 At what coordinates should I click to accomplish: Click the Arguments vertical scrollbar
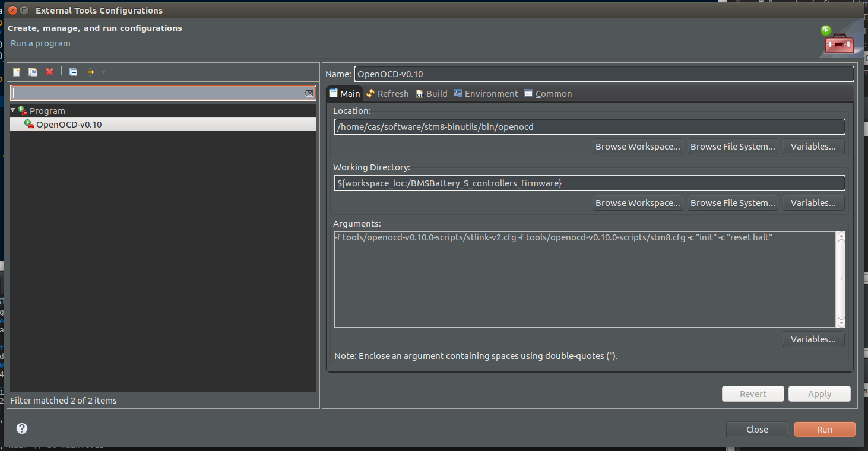point(841,280)
